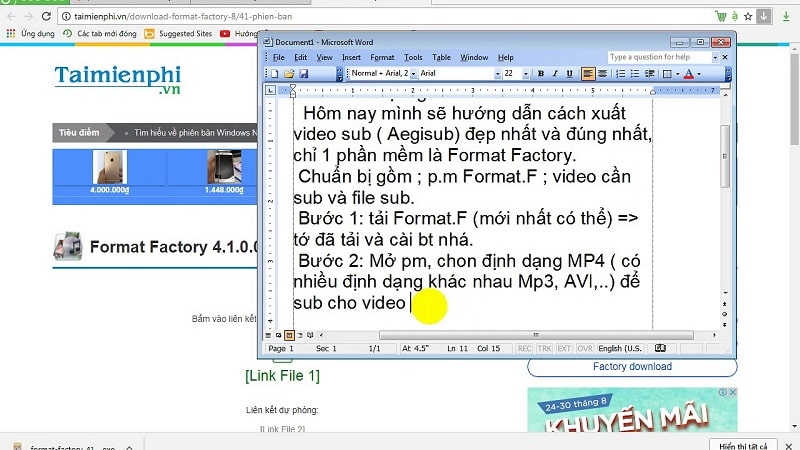Toggle REC macro recording in status bar

[x=524, y=348]
